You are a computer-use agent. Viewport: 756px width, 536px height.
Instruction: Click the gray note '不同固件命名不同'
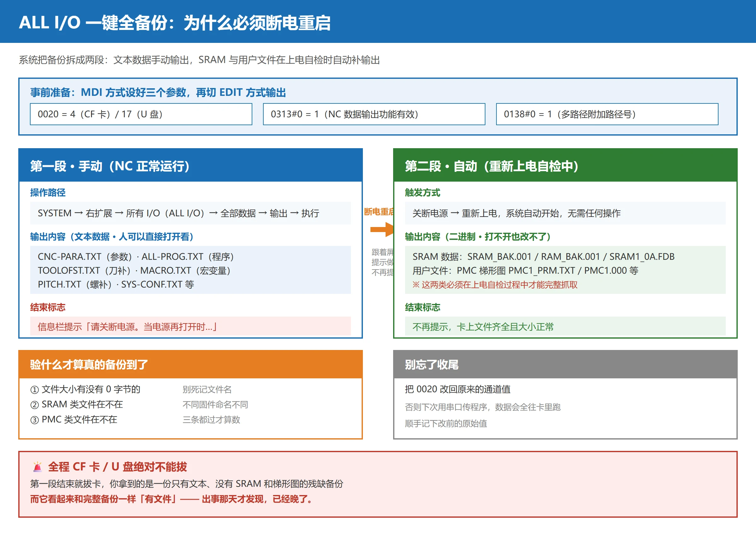pyautogui.click(x=215, y=405)
